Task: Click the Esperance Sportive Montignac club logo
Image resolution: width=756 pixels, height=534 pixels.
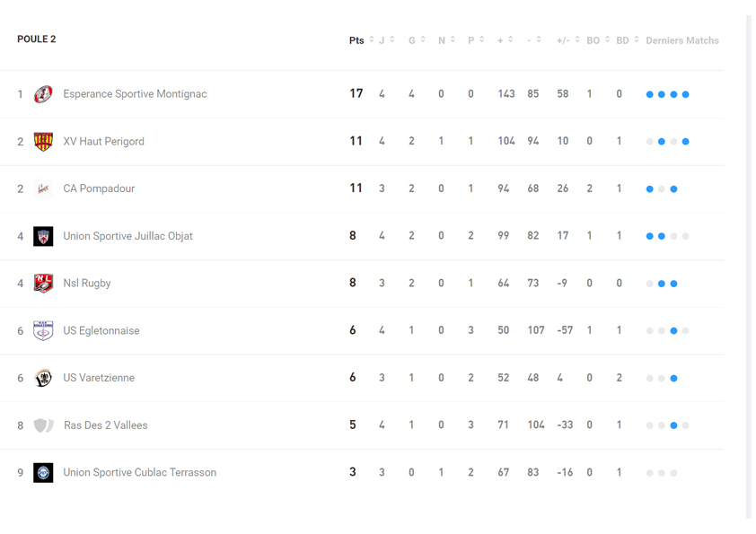Action: 43,94
